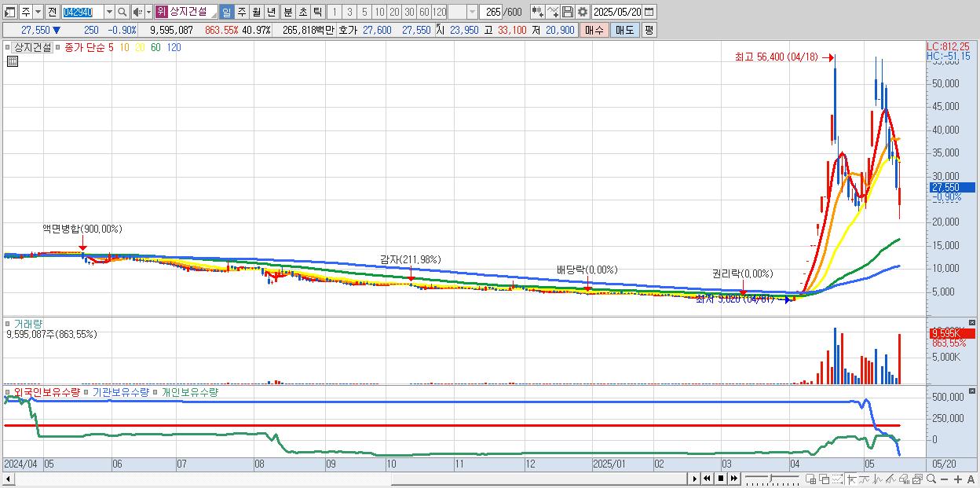Click the zigzag wave line tool icon
Image resolution: width=980 pixels, height=488 pixels.
tap(878, 479)
